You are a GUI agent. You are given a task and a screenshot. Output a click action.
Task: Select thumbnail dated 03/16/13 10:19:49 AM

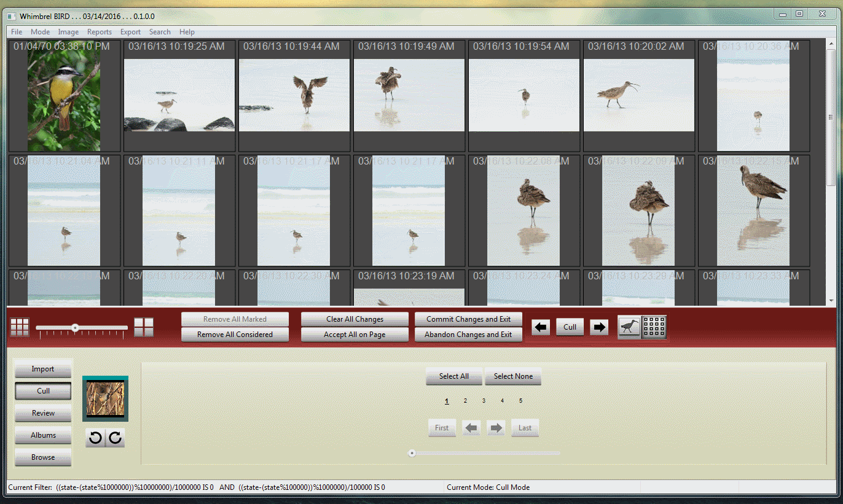coord(409,96)
